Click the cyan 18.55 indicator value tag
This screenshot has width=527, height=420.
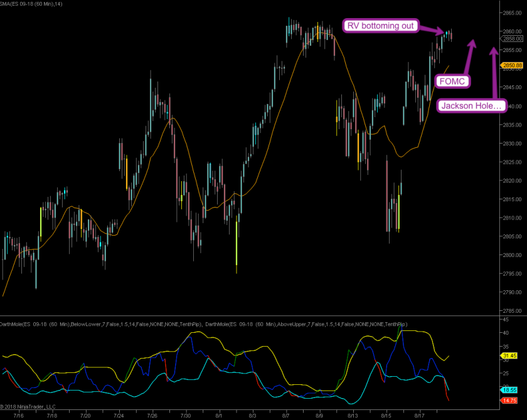[509, 389]
